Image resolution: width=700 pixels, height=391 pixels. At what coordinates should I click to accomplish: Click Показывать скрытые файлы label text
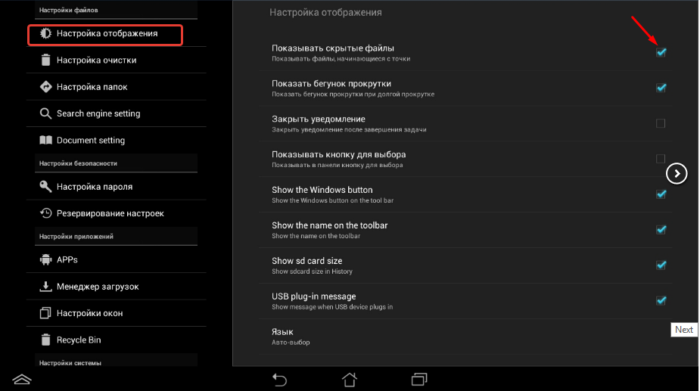point(333,48)
